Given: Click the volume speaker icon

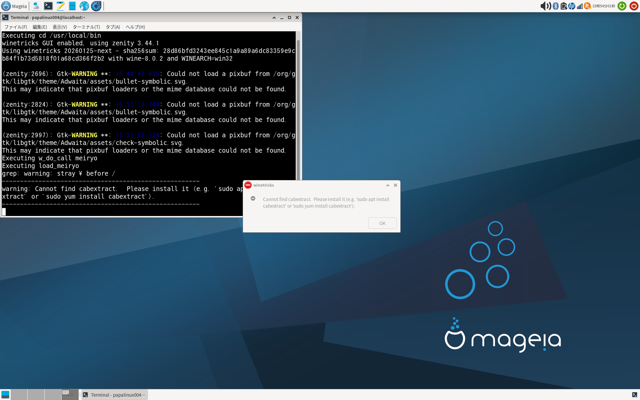Looking at the screenshot, I should (545, 6).
